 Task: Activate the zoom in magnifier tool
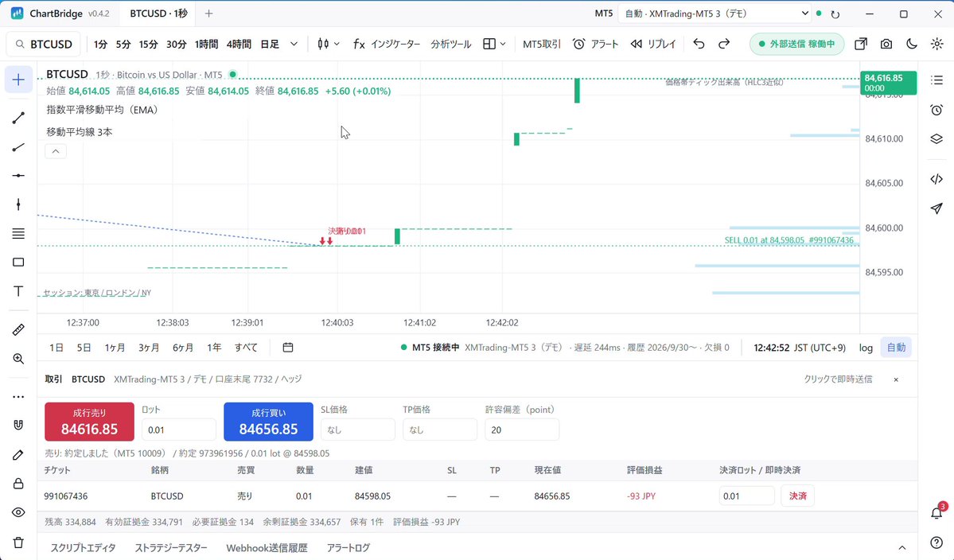(18, 359)
